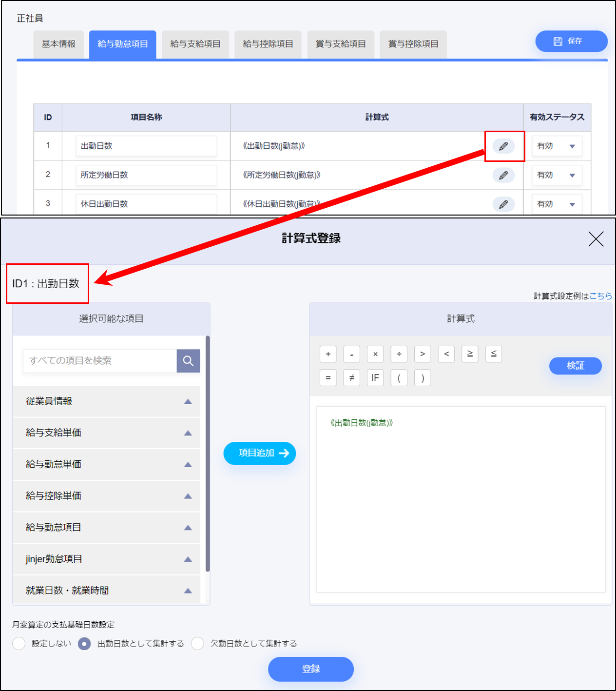Close the 計算式登録 dialog with X
The height and width of the screenshot is (691, 616).
596,239
